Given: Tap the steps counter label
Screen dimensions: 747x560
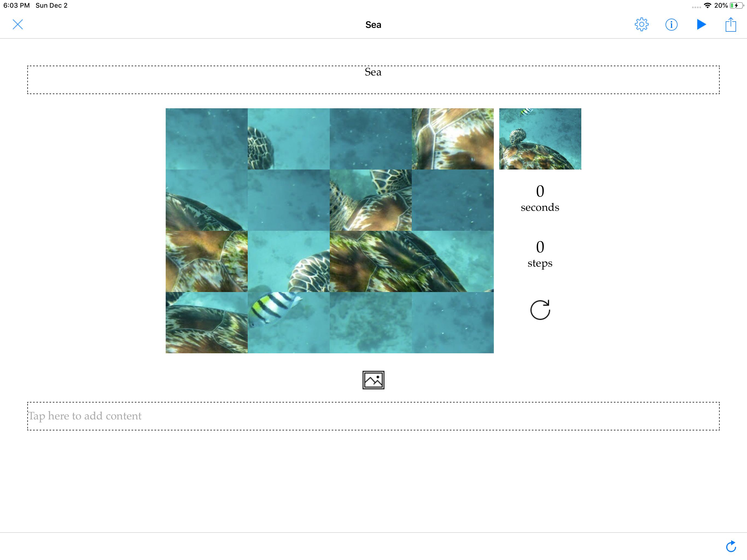Looking at the screenshot, I should coord(540,263).
